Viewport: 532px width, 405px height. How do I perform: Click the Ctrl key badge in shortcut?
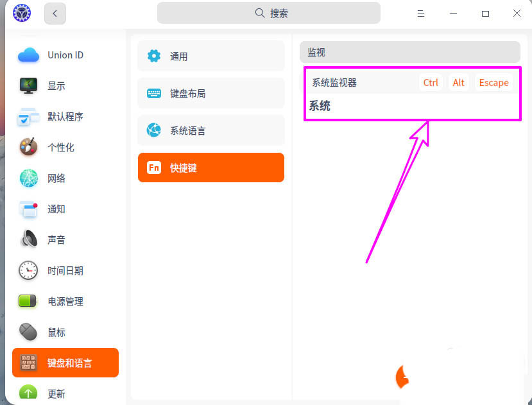click(x=431, y=82)
